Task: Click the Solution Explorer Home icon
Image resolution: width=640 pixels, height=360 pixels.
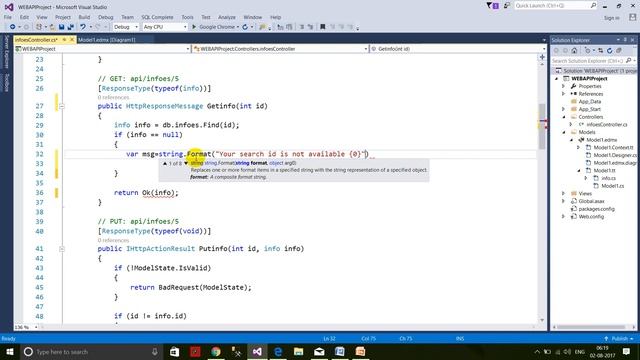Action: click(574, 51)
